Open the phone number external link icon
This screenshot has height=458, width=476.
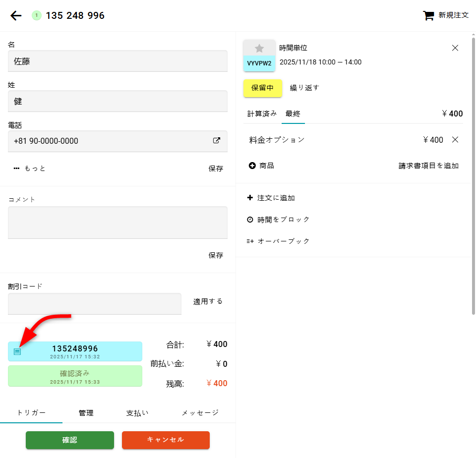(216, 141)
